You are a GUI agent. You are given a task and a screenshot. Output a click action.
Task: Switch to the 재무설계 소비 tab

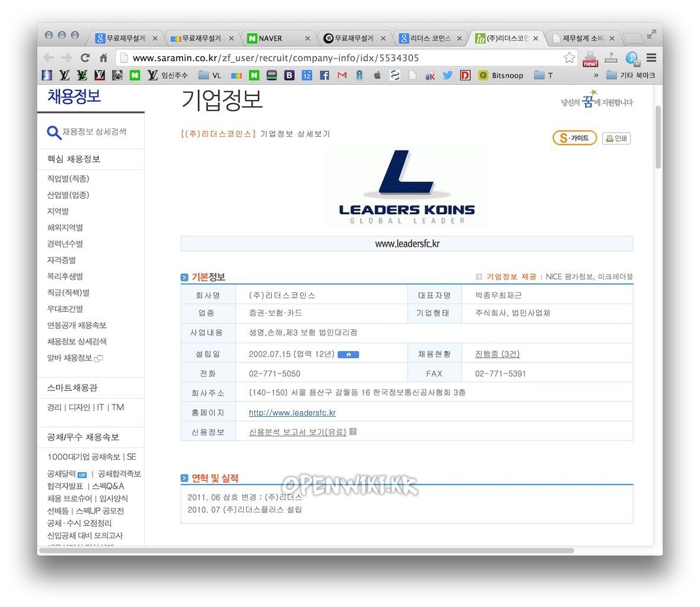pos(583,39)
